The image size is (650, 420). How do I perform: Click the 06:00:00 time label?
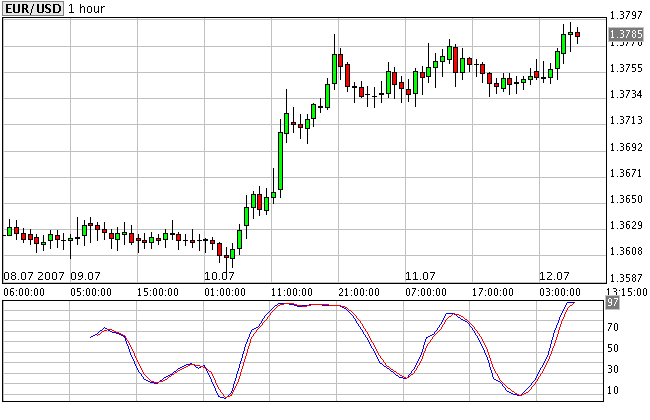(24, 292)
